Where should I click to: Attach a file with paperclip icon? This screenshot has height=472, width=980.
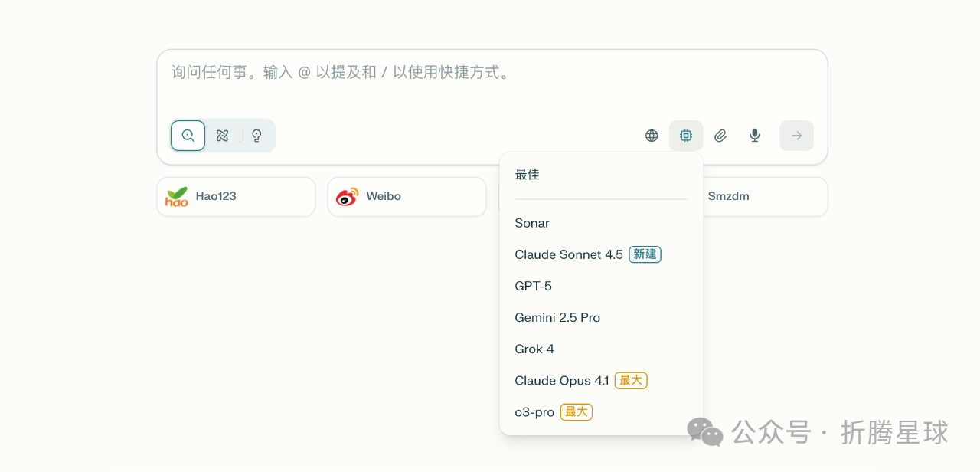point(720,136)
